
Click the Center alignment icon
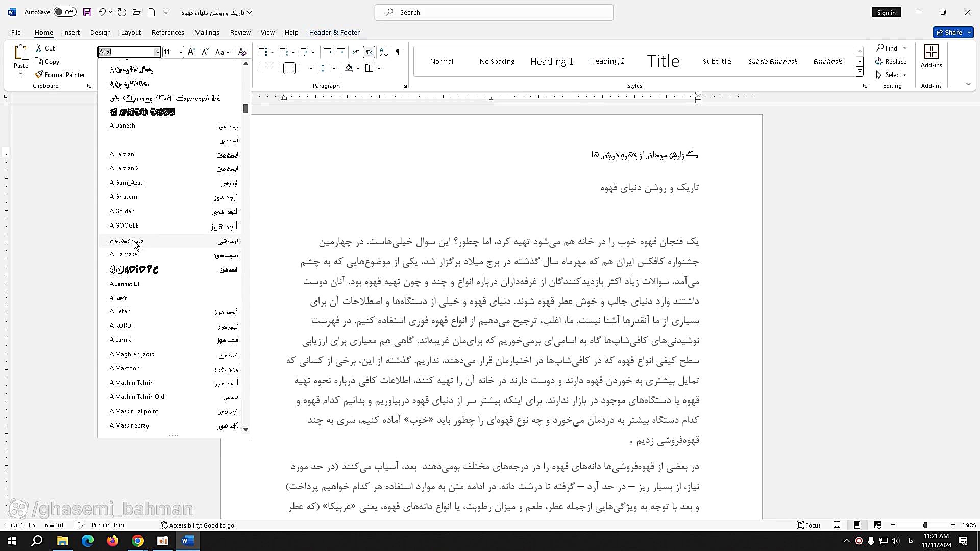tap(276, 68)
